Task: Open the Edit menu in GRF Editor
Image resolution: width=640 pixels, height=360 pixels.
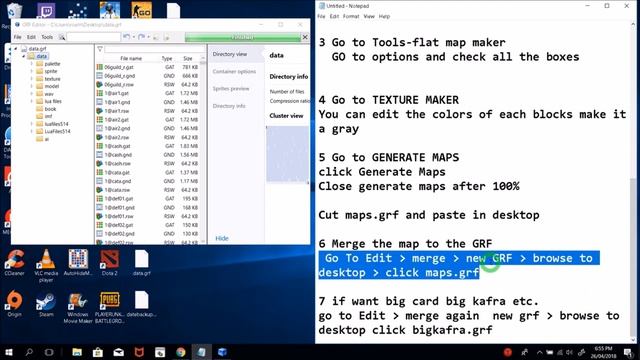Action: point(31,37)
